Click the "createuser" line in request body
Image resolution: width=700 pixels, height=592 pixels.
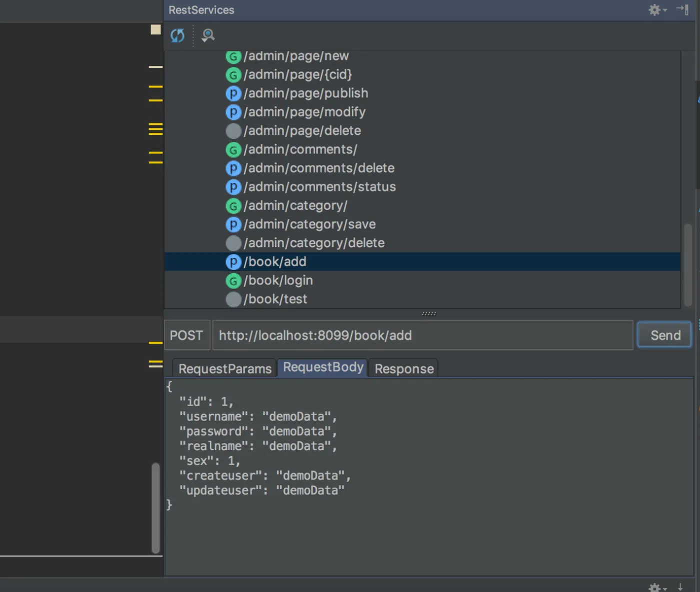pos(265,476)
